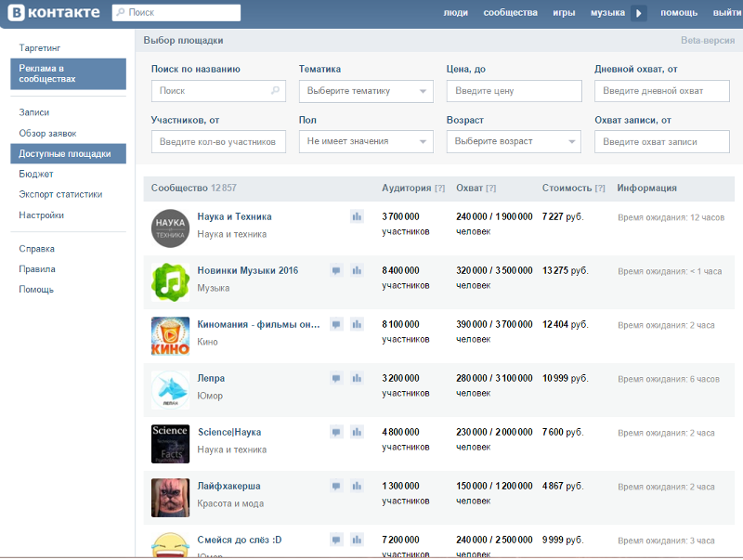Open Лепра community avatar
Screen dimensions: 743x560
170,390
